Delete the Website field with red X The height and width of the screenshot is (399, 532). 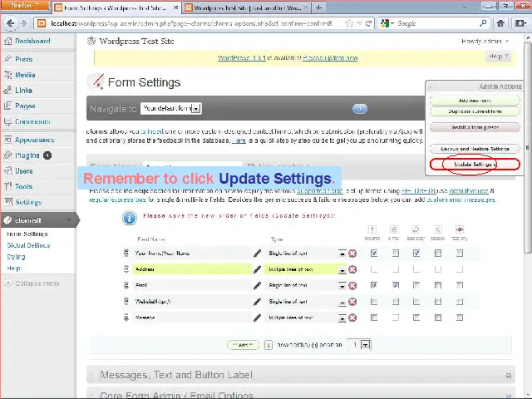point(352,302)
